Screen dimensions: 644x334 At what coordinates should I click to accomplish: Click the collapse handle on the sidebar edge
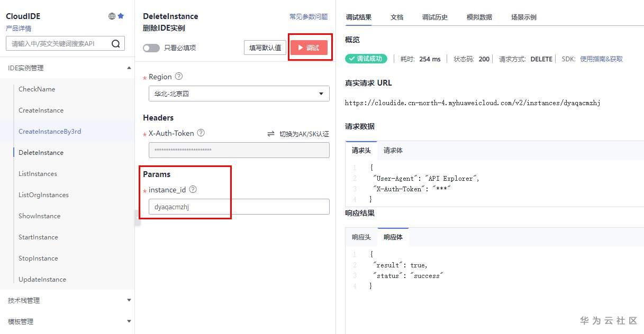tap(137, 217)
